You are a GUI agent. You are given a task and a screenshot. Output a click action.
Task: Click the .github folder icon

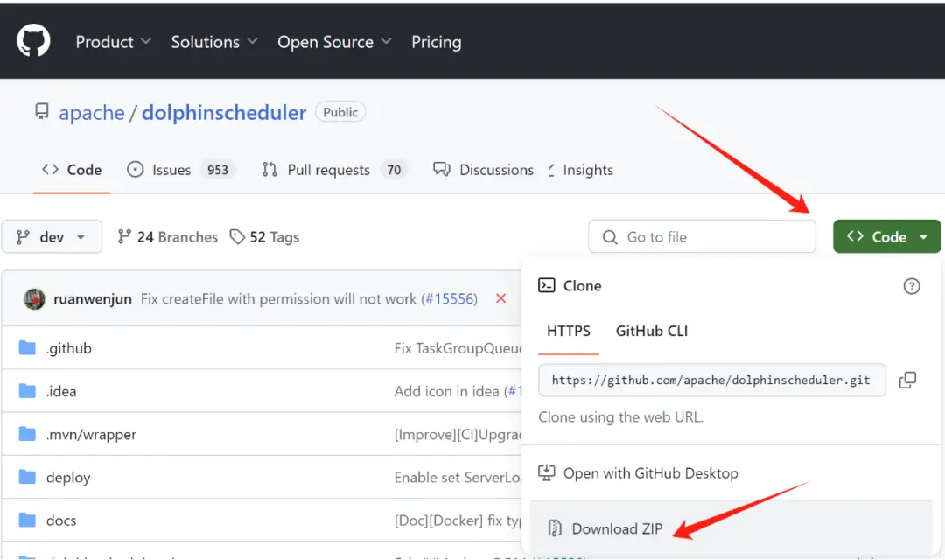coord(28,348)
